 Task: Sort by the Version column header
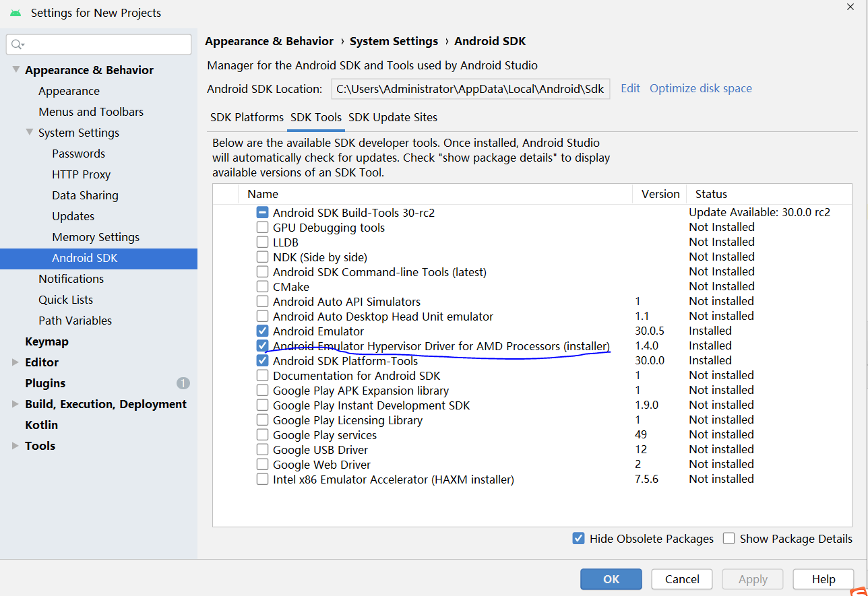660,194
